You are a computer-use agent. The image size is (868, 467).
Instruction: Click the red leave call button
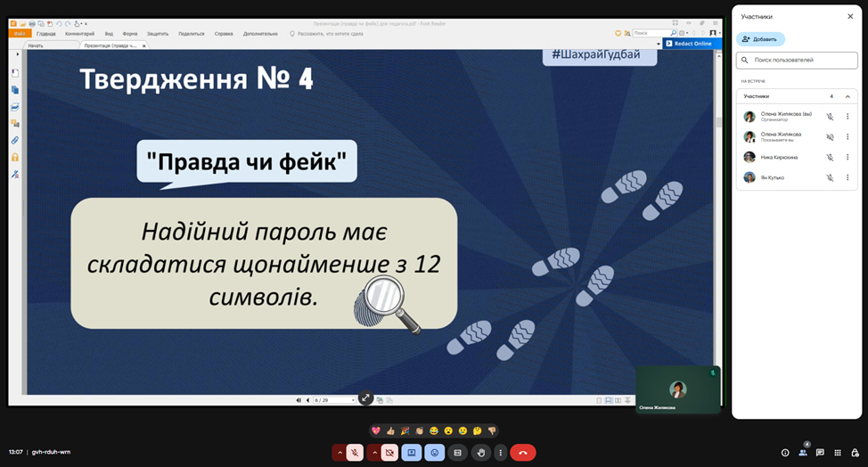523,453
